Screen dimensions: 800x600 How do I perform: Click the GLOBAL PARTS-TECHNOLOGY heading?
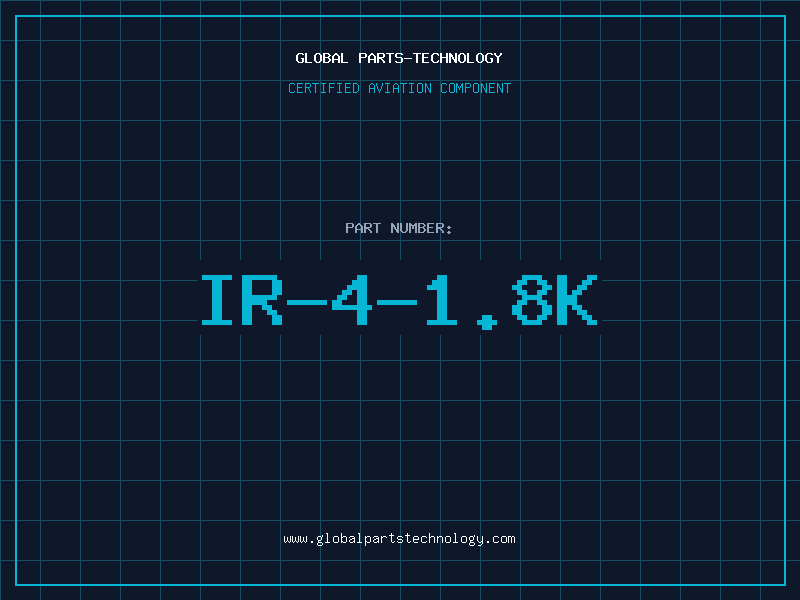click(399, 58)
